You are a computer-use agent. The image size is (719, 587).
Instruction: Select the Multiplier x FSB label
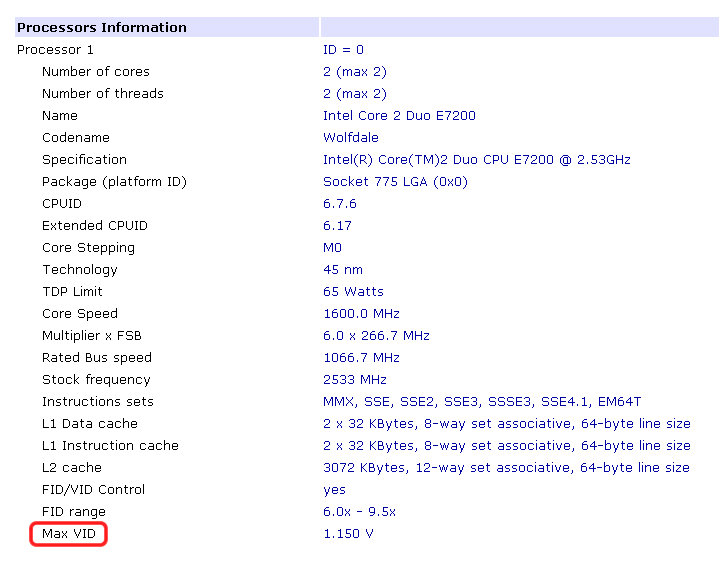92,336
